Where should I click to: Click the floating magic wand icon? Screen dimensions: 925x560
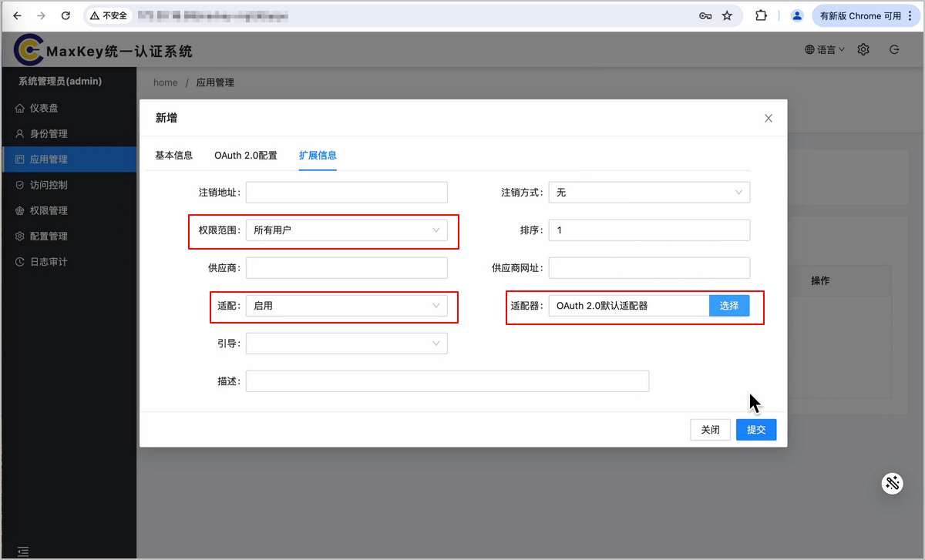tap(893, 483)
